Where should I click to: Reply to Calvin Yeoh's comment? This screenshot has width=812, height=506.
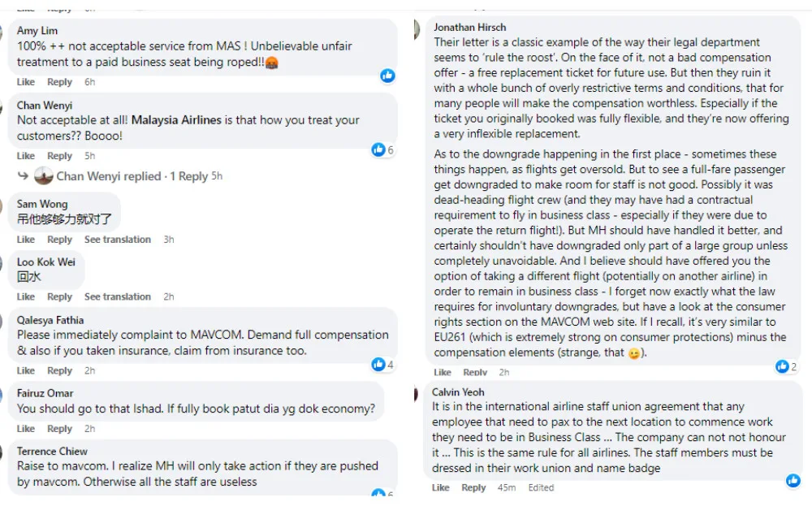(473, 487)
